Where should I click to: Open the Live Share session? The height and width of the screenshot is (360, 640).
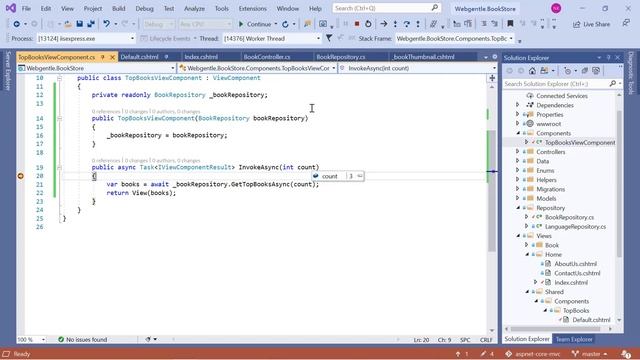coord(591,24)
